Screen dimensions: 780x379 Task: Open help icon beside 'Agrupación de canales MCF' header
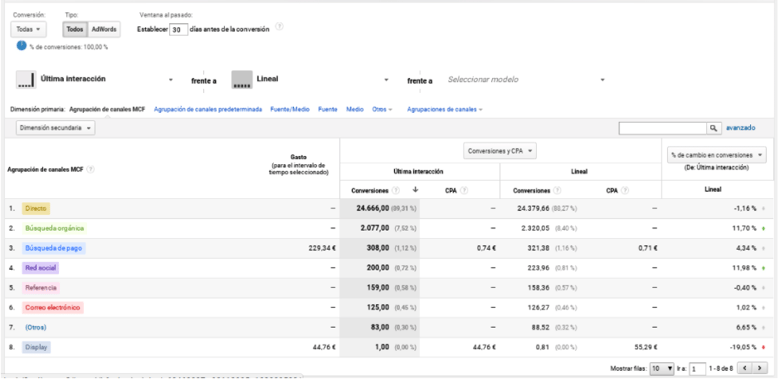coord(90,169)
